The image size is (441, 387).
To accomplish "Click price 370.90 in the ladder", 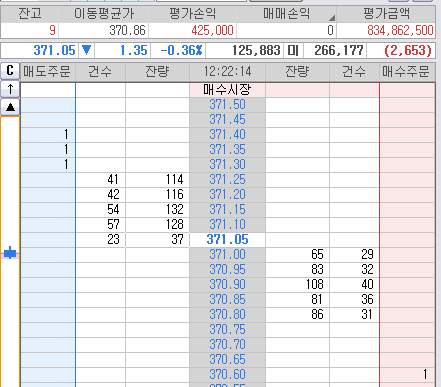I will (227, 285).
